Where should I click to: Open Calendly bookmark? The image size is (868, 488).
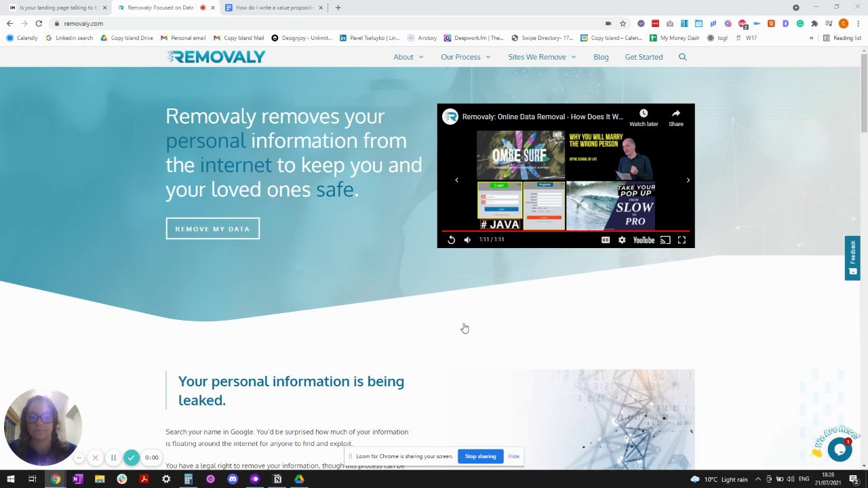click(x=22, y=38)
